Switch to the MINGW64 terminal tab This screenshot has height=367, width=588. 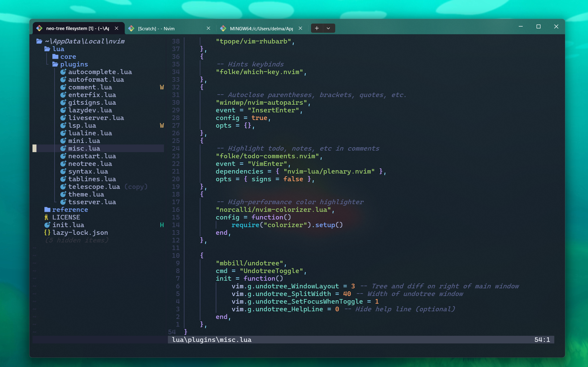(x=262, y=28)
